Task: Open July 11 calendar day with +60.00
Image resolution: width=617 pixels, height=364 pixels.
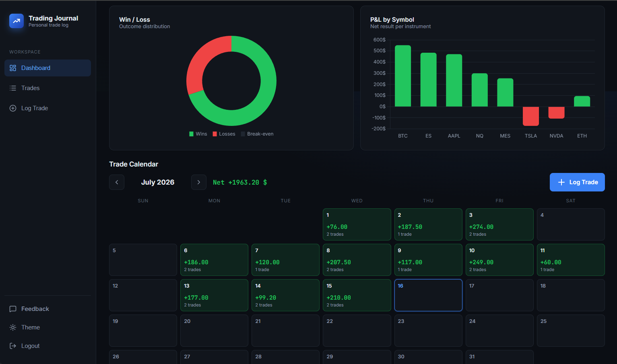Action: coord(571,260)
